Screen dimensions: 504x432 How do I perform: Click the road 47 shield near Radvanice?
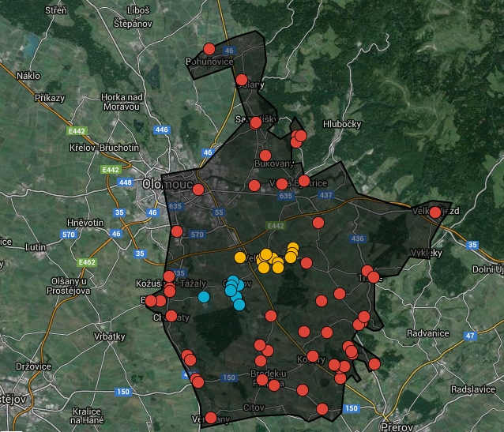(470, 336)
